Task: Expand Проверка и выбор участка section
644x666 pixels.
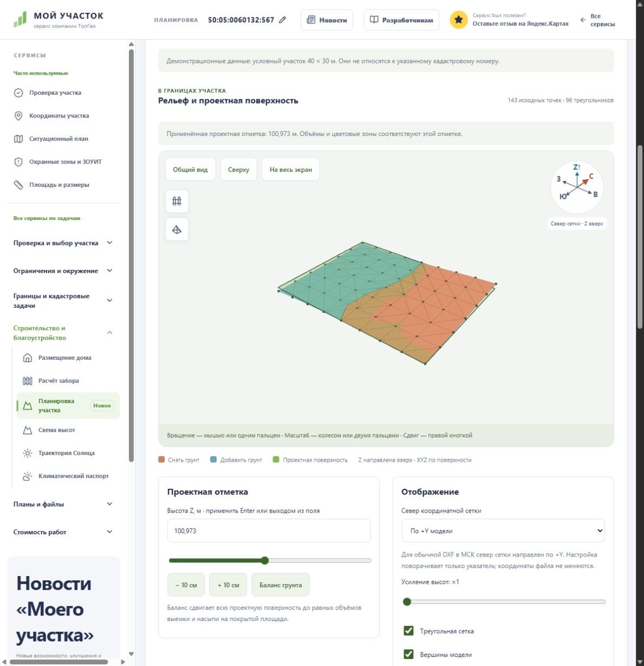Action: coord(64,243)
